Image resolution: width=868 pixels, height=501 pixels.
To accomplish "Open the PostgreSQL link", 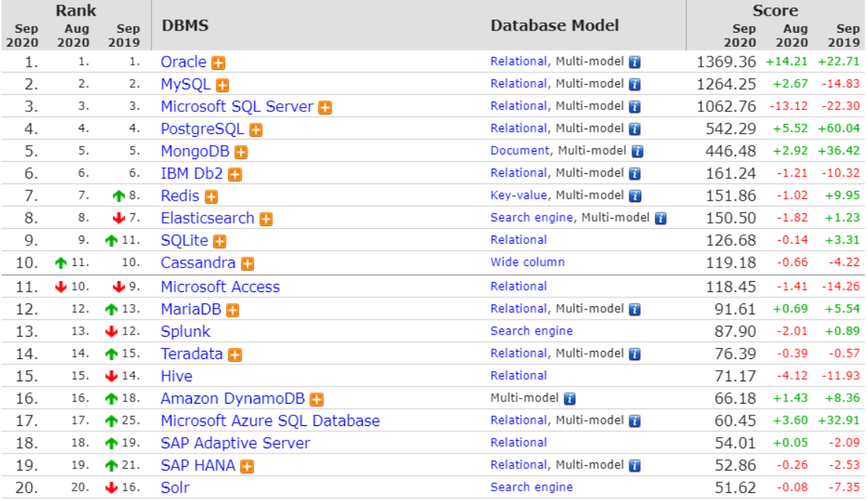I will (x=202, y=129).
